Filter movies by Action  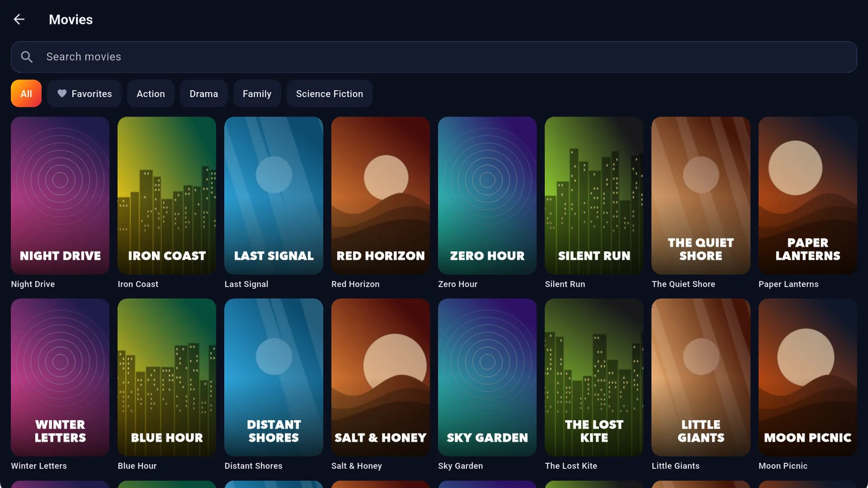click(151, 94)
